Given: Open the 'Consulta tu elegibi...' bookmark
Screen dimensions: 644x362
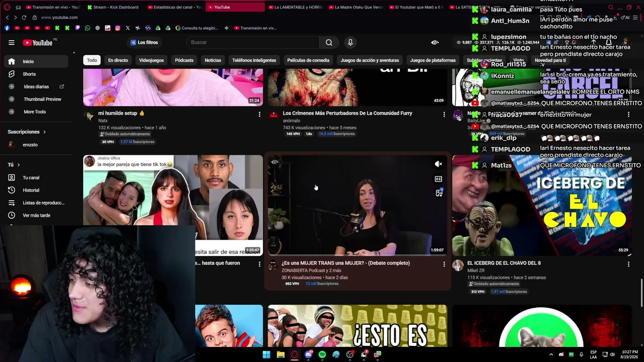Looking at the screenshot, I should [197, 28].
